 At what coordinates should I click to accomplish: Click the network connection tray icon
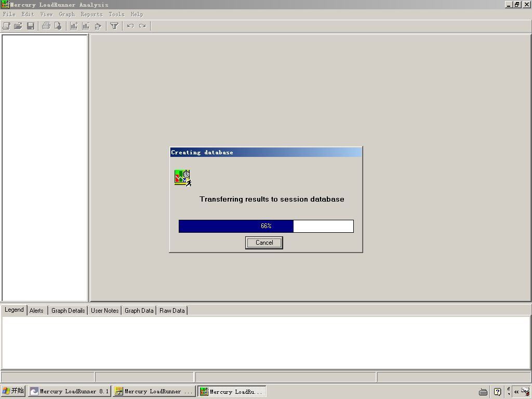tap(525, 391)
